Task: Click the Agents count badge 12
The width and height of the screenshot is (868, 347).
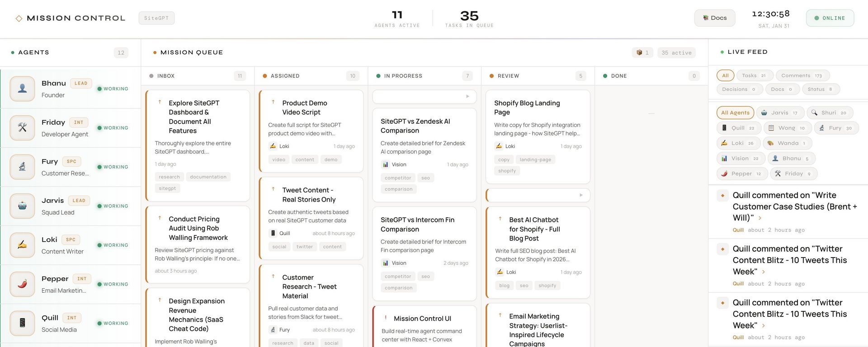Action: tap(121, 53)
